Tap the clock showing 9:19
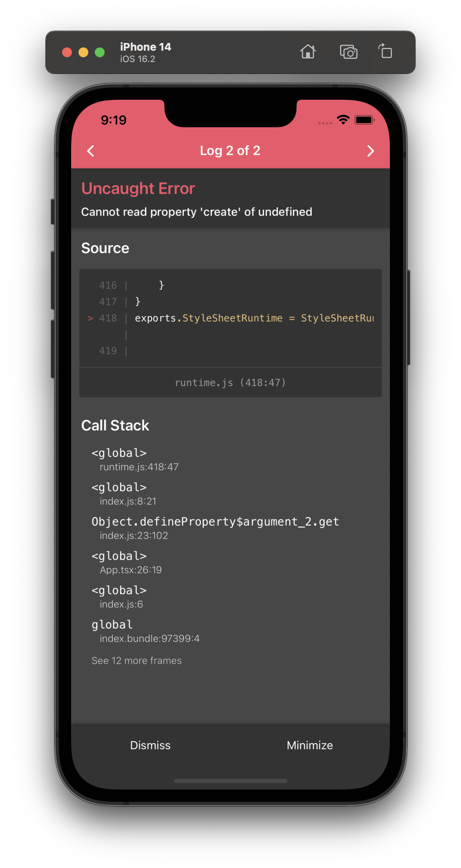The width and height of the screenshot is (461, 868). 114,120
